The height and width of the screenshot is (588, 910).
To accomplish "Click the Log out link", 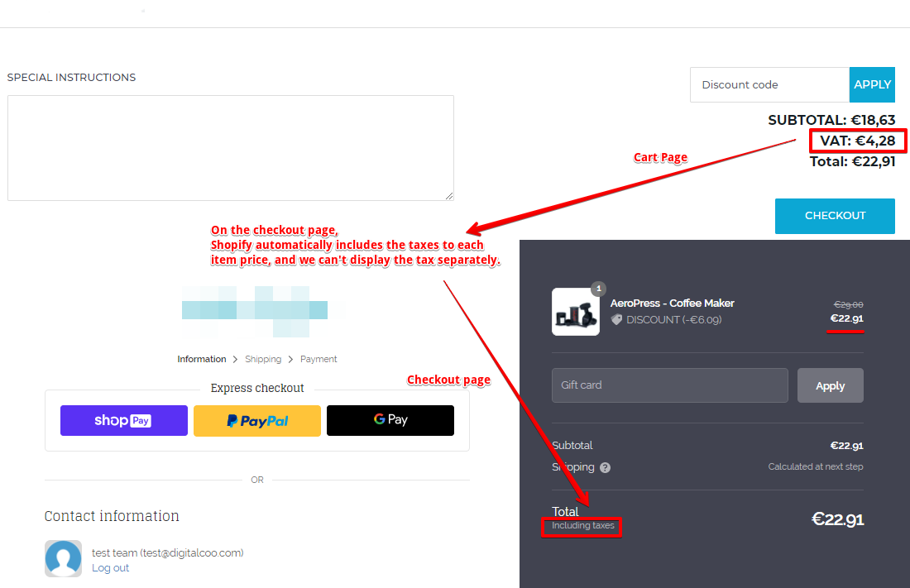I will pyautogui.click(x=111, y=568).
